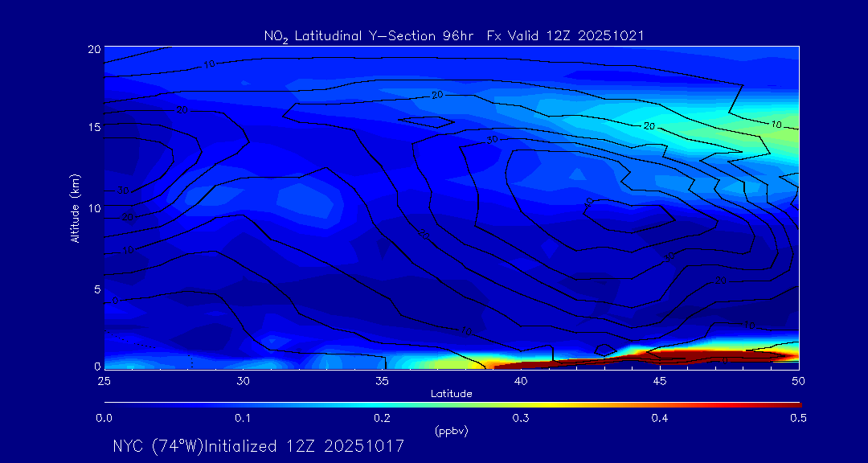Click the 0.4 label under the colorbar

(x=660, y=418)
